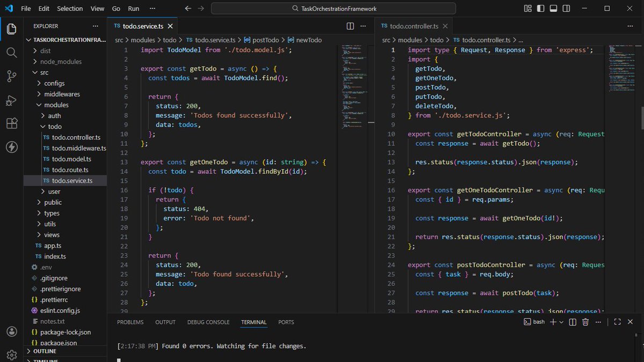Screen dimensions: 644x362
Task: Click TaskOrchestrationFramework command center search box
Action: click(x=333, y=9)
